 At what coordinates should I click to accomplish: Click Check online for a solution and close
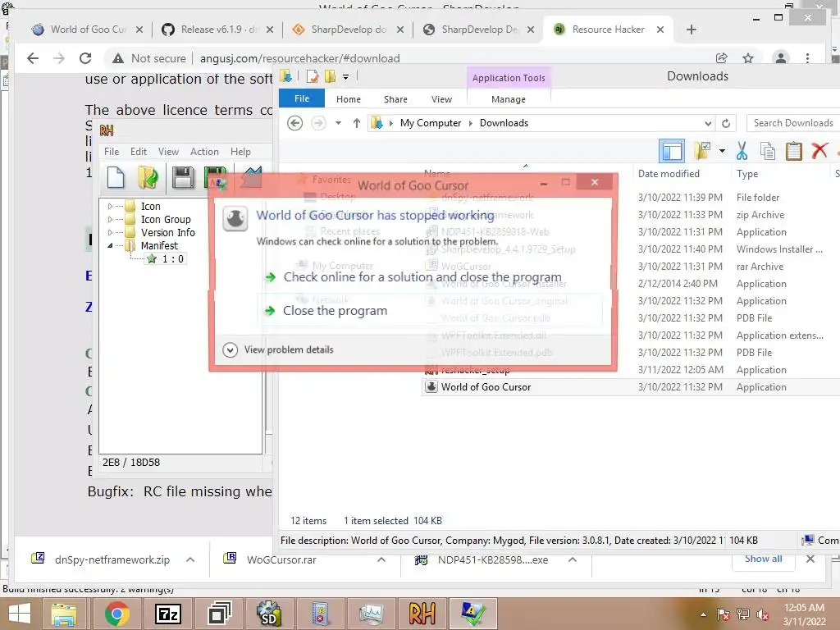coord(422,277)
